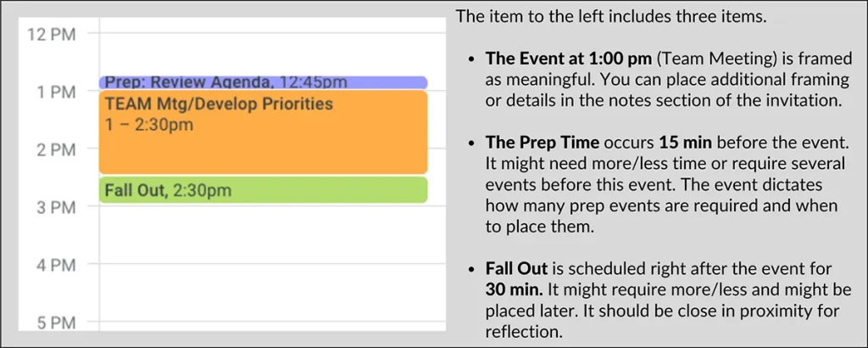This screenshot has height=348, width=868.
Task: Click the 4 PM time label
Action: (58, 266)
